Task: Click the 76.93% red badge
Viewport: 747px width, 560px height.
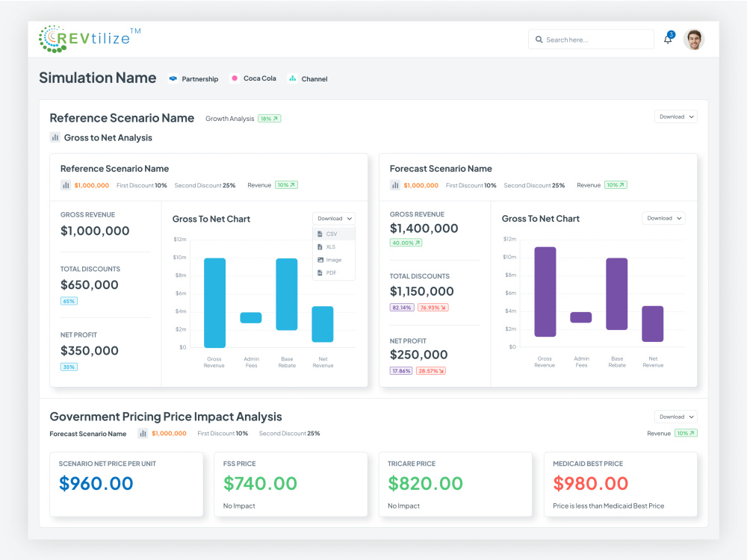Action: [433, 308]
